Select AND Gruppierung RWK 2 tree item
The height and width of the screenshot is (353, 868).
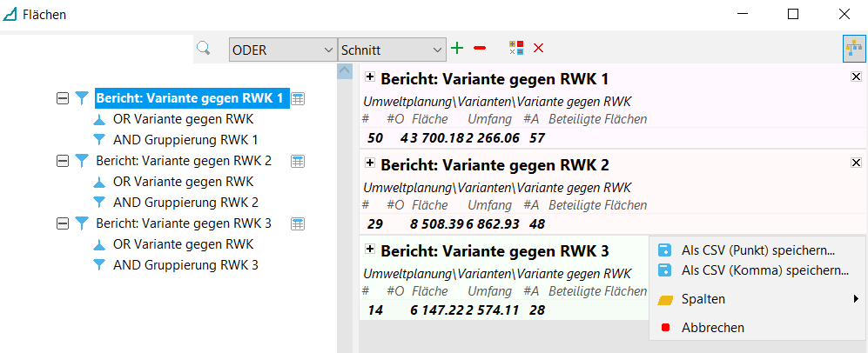coord(185,203)
